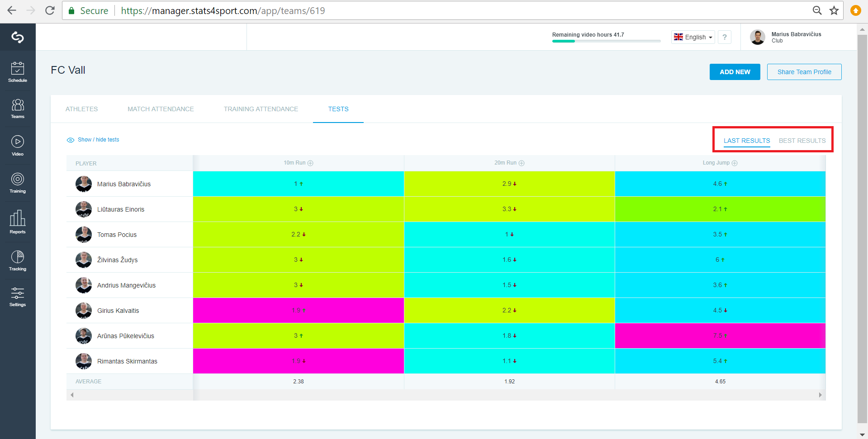Click Andrius Mangevičius player name

126,285
